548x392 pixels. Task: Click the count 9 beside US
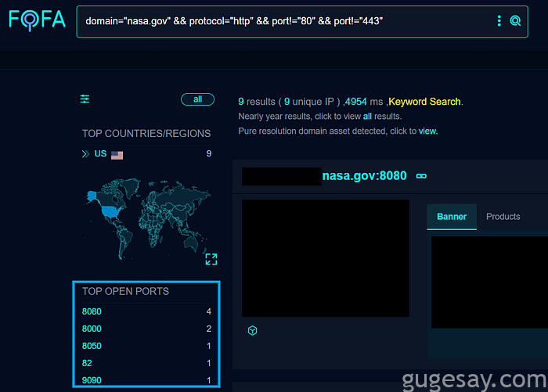209,153
